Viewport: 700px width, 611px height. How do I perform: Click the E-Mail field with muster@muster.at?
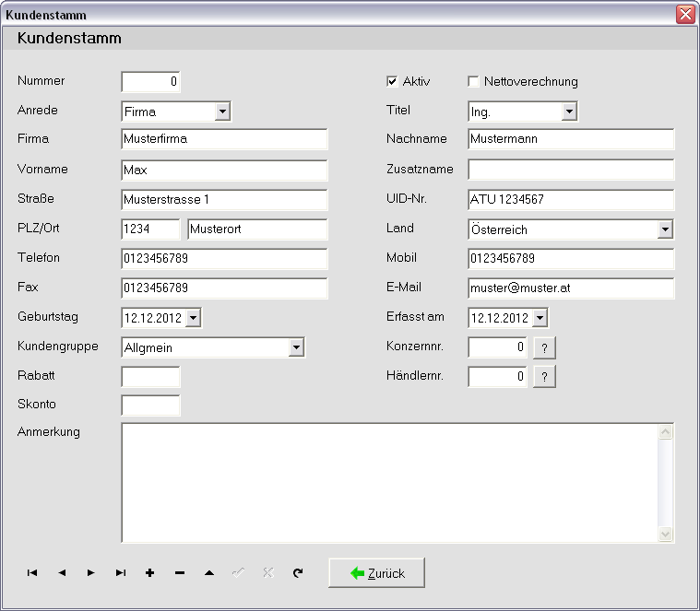[571, 288]
